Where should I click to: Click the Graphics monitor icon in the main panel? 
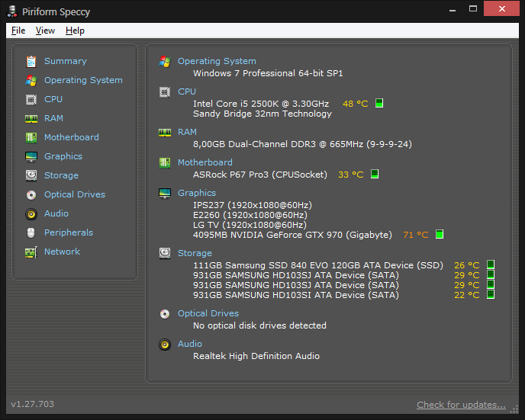pyautogui.click(x=165, y=194)
